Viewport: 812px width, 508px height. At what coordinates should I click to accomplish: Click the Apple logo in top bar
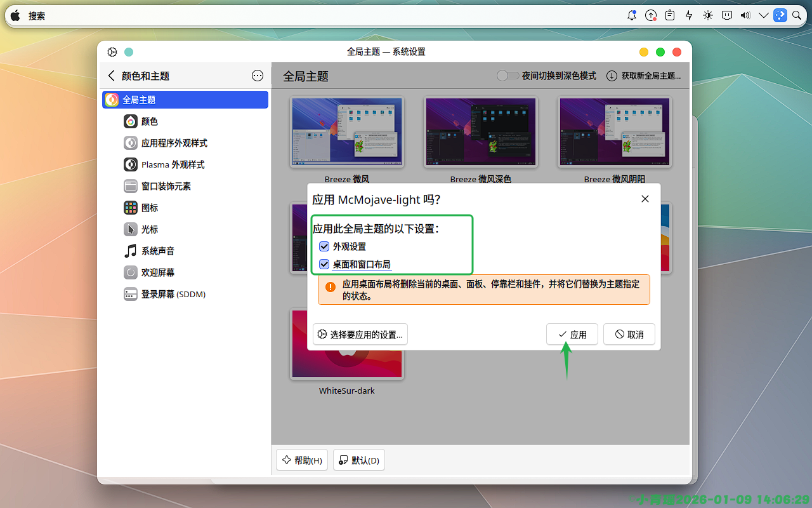pyautogui.click(x=15, y=15)
